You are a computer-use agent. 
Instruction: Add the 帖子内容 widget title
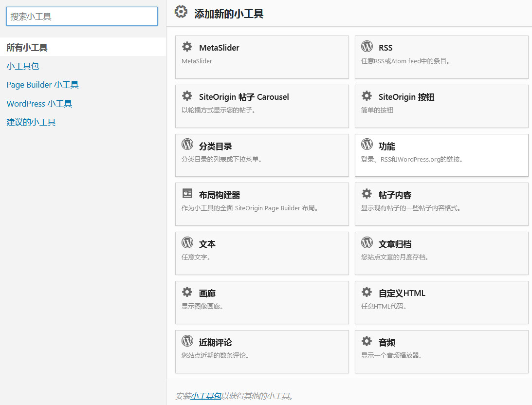(395, 195)
